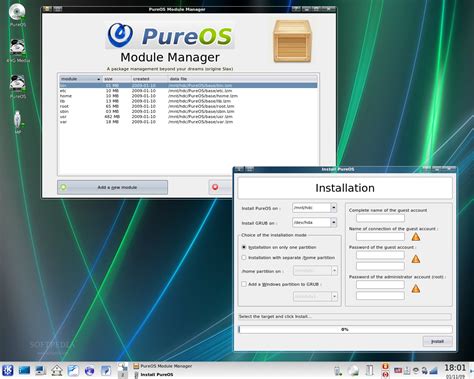Sort modules by the size column header
Screen dimensions: 474x379
116,79
